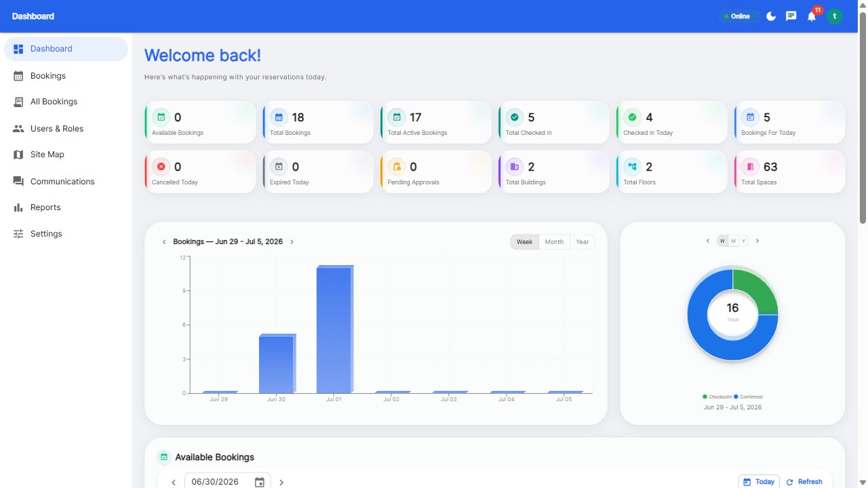The image size is (868, 488).
Task: Open All Bookings in the sidebar
Action: (x=66, y=102)
